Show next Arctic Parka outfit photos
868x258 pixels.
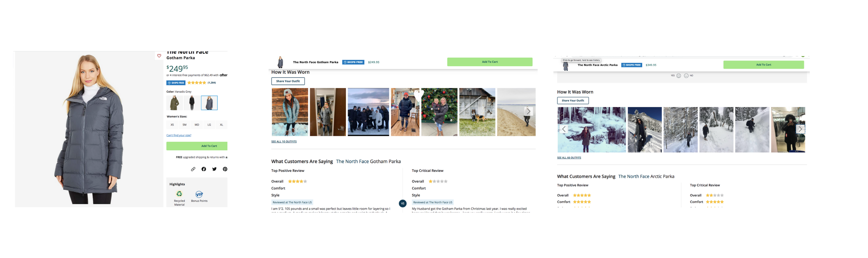800,129
